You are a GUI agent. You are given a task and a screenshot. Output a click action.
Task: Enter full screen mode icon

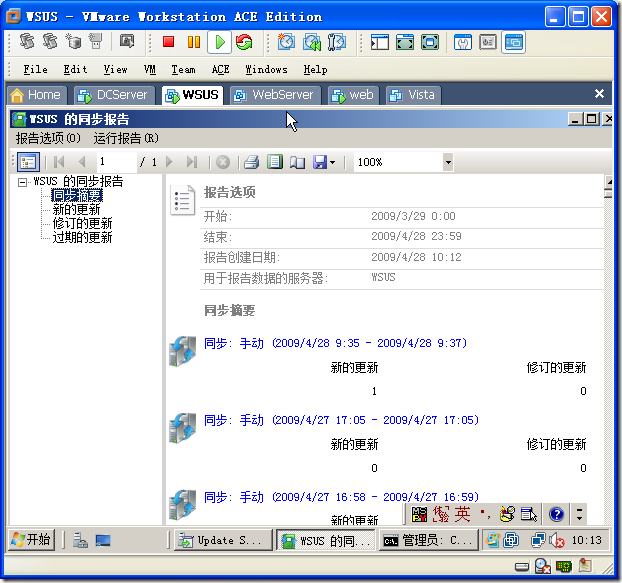click(x=430, y=42)
